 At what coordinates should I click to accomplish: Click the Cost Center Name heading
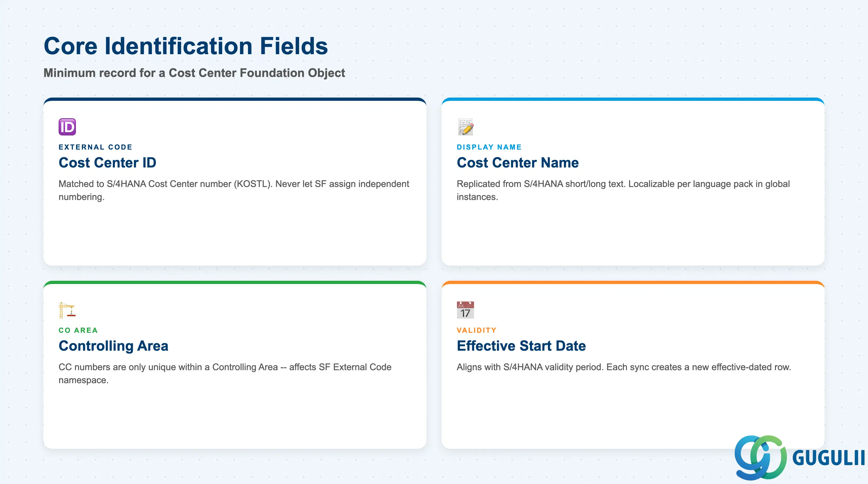point(518,163)
